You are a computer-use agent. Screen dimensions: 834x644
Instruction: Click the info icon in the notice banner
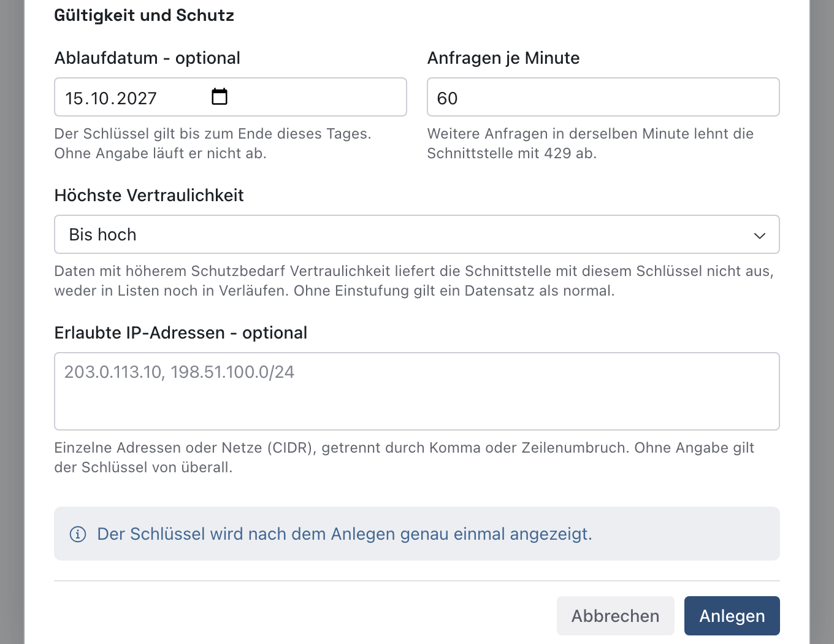[x=78, y=534]
